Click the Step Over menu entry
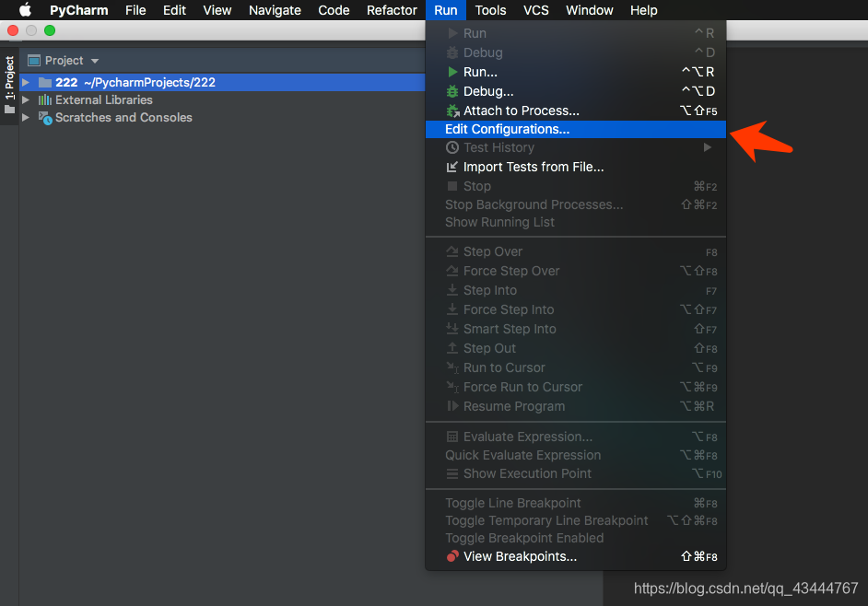 click(x=576, y=251)
